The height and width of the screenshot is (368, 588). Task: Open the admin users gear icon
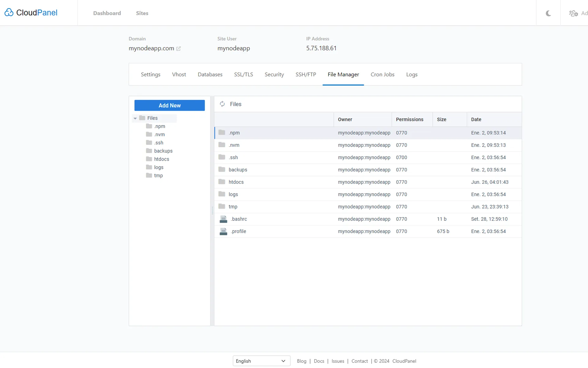point(574,13)
